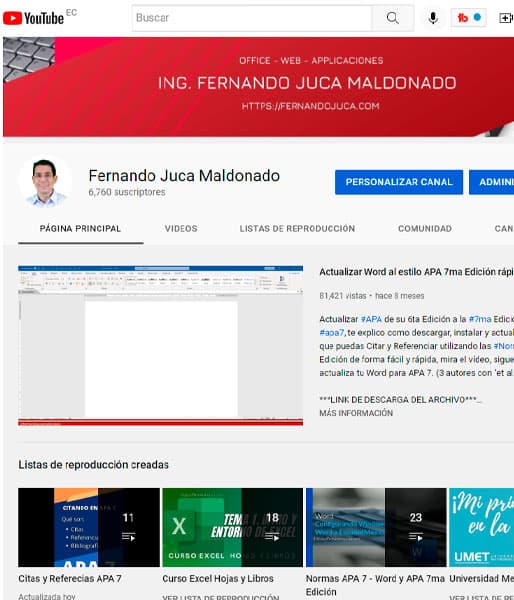Click the Fernando Juca Maldonado channel name

coord(184,176)
